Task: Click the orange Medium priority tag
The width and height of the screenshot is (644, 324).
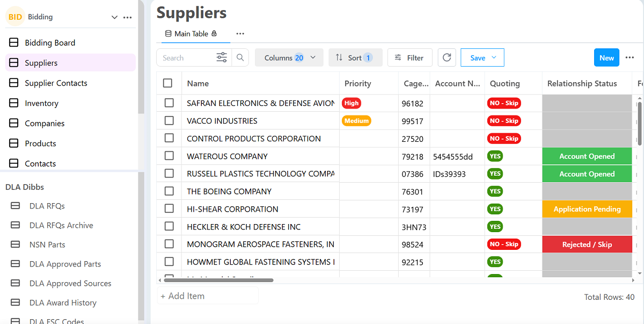Action: click(x=356, y=120)
